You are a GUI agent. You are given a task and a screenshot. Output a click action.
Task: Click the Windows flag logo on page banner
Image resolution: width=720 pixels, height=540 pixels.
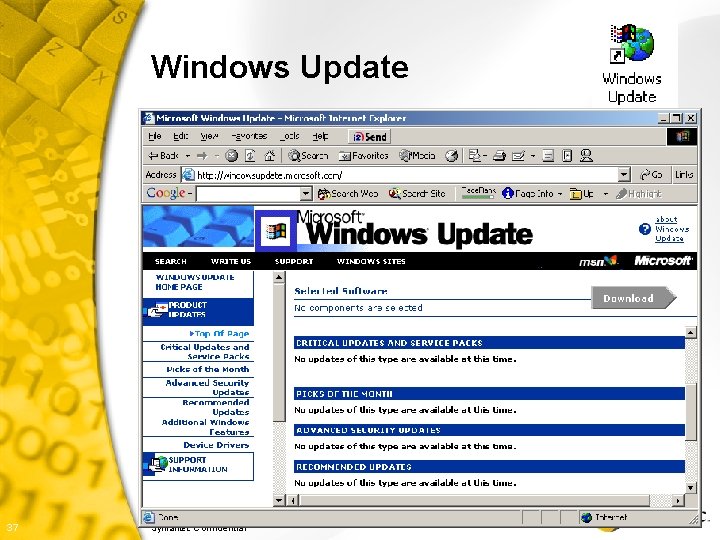pos(276,231)
